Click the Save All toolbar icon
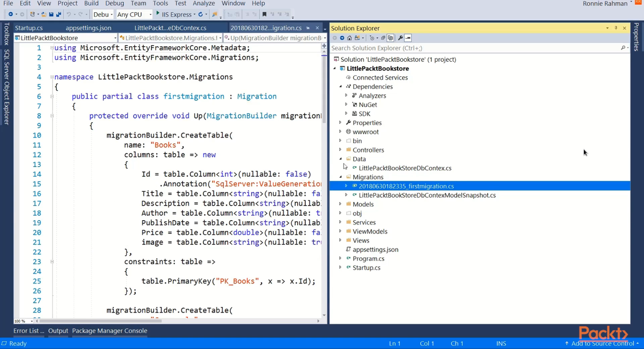 (58, 14)
